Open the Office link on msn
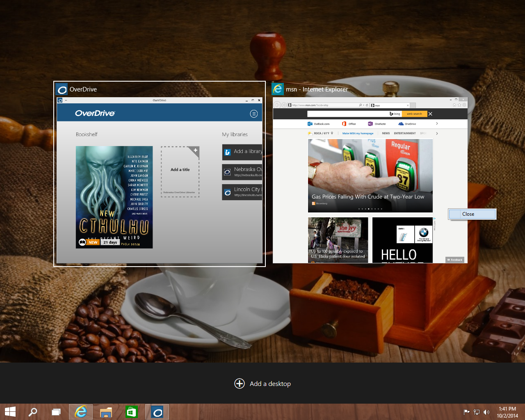The height and width of the screenshot is (420, 525). click(349, 124)
